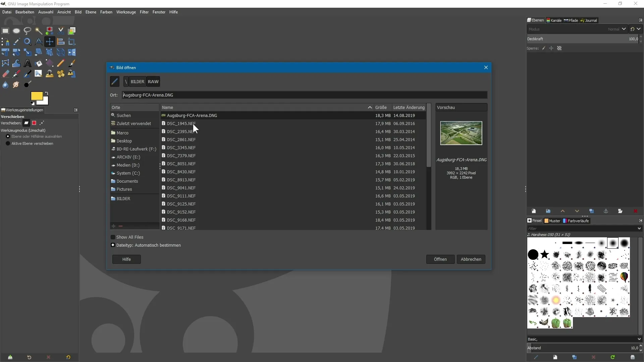Click the Hilfe button

coord(126,259)
